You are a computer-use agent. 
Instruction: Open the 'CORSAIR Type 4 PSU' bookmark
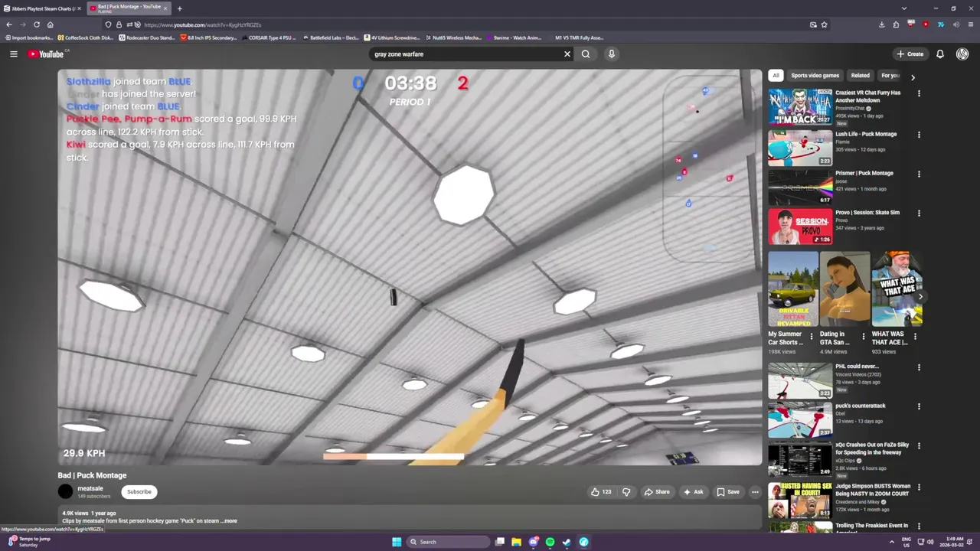pos(268,37)
